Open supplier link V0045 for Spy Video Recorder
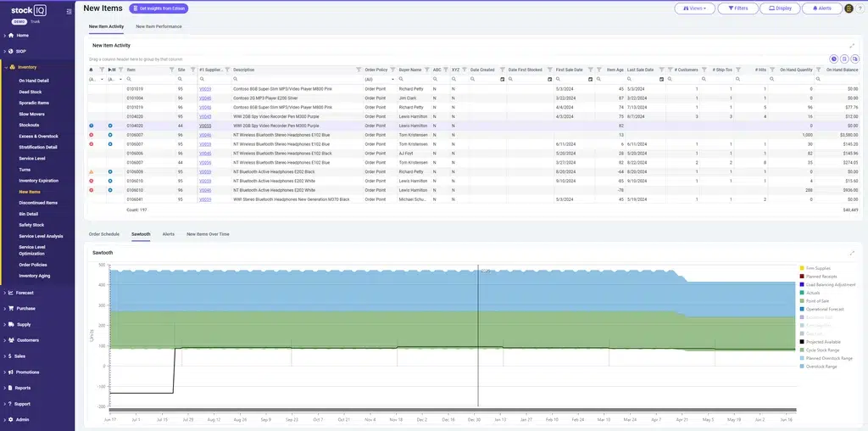The image size is (868, 431). click(205, 116)
